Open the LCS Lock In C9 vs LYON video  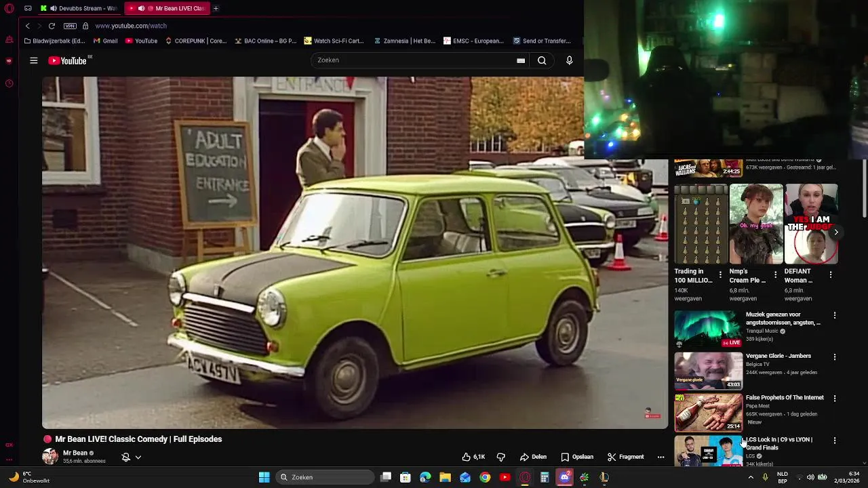(779, 443)
